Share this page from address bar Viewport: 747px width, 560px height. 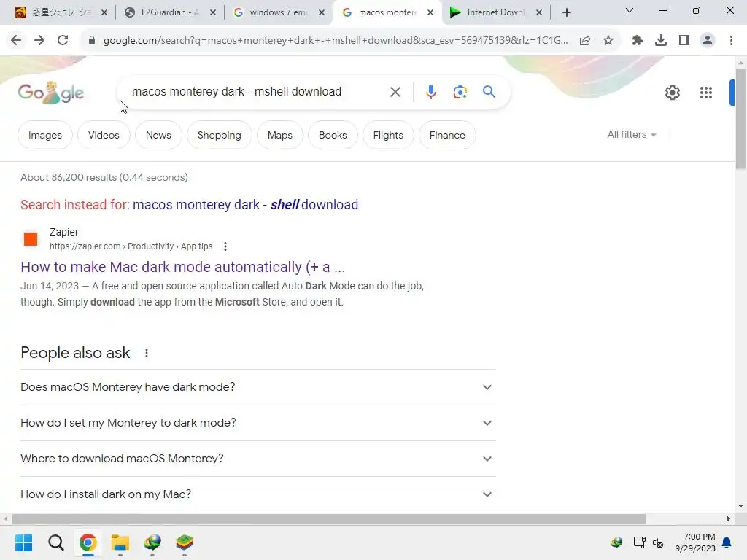click(585, 41)
